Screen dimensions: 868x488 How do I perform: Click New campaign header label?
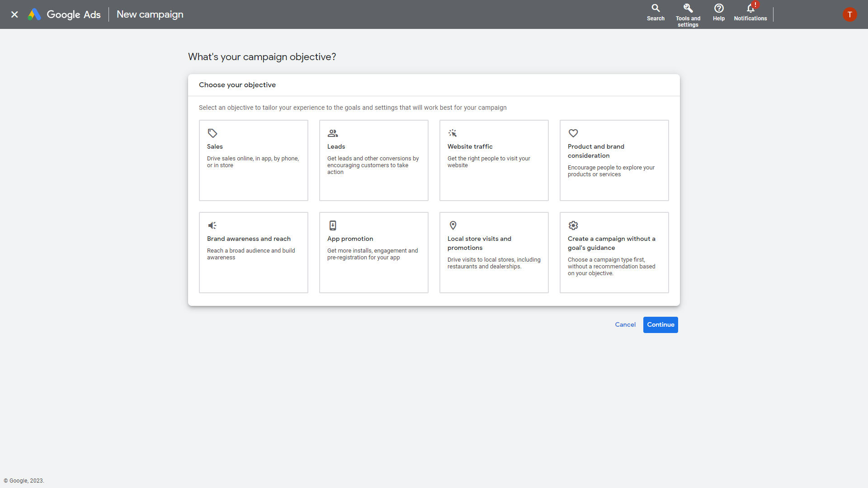click(x=149, y=14)
